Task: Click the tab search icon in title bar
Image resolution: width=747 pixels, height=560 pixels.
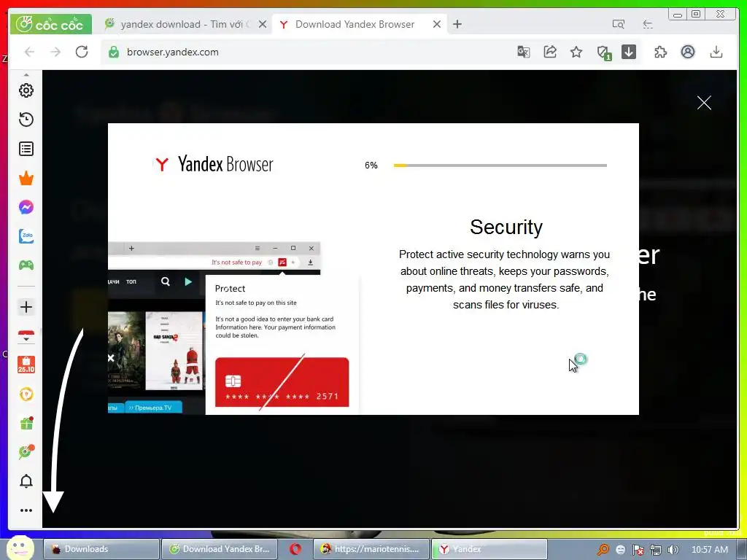Action: tap(619, 24)
